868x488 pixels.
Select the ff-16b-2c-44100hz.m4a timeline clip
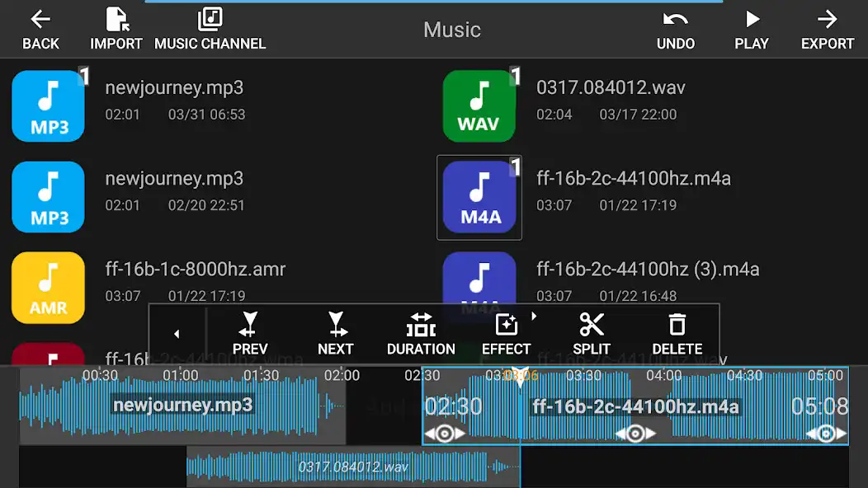point(635,406)
